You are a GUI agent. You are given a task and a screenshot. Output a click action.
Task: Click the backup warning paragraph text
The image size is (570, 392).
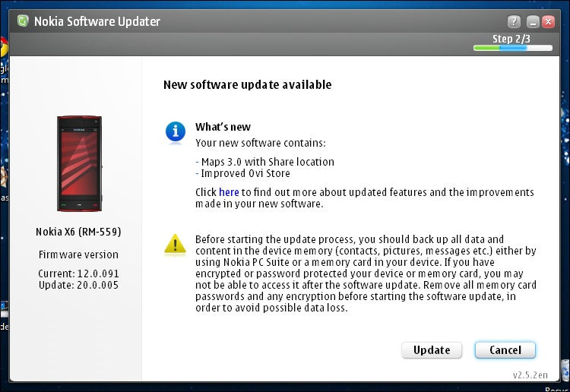tap(365, 273)
